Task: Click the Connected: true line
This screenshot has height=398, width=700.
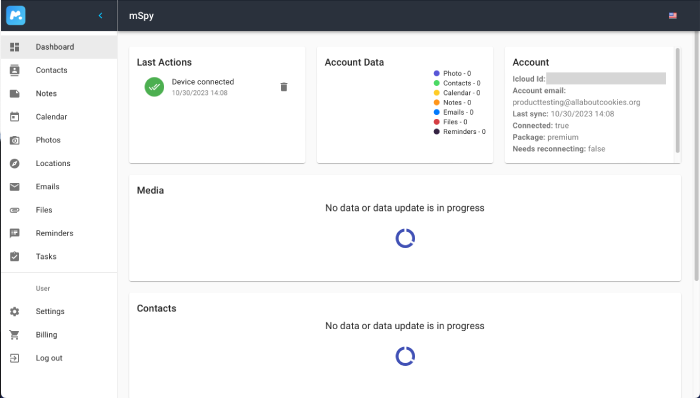Action: click(540, 125)
